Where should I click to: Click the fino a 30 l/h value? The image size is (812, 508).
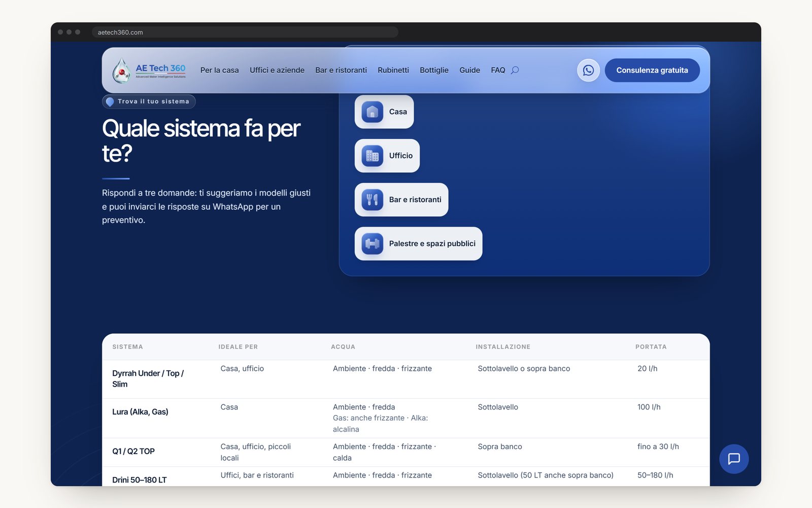pyautogui.click(x=658, y=447)
